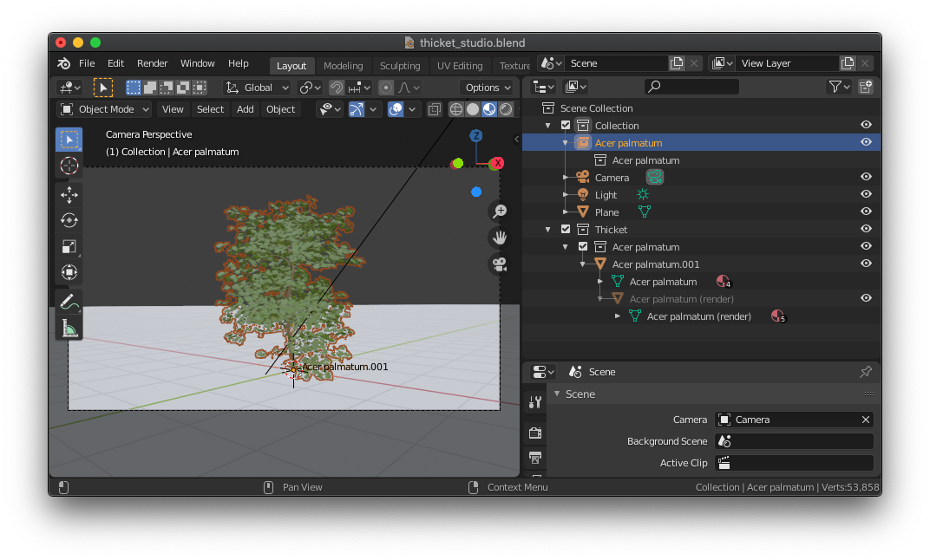Toggle snapping with the magnet icon
The height and width of the screenshot is (560, 930).
[337, 88]
